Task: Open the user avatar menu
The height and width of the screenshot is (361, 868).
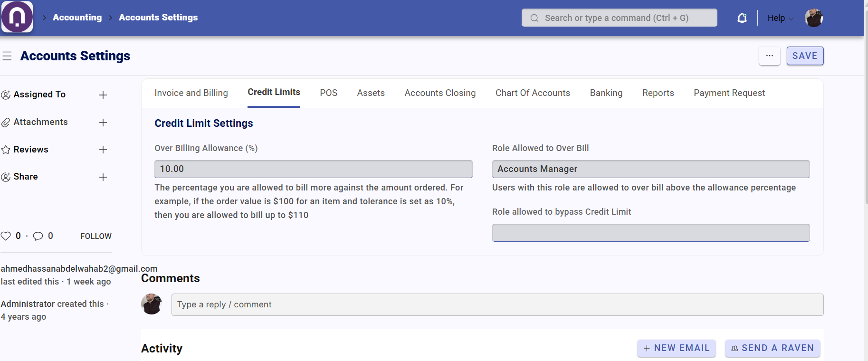Action: (813, 18)
